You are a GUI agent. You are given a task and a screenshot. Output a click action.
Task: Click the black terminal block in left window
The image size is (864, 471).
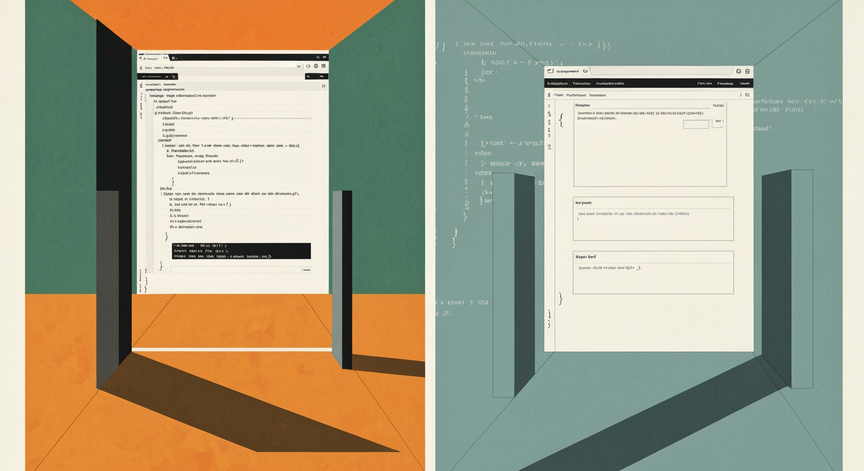coord(241,251)
